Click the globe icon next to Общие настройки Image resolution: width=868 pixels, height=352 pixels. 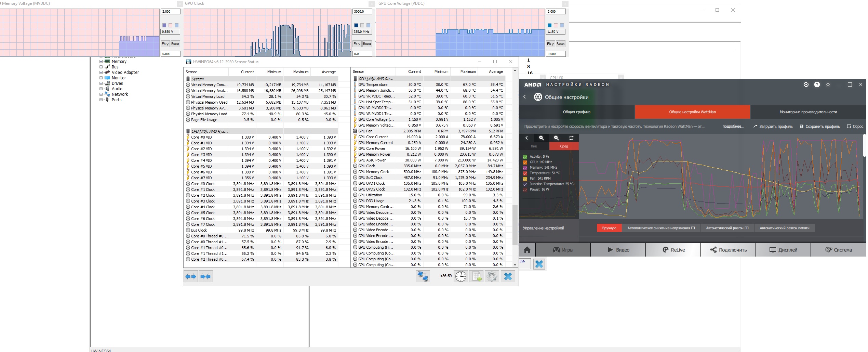pyautogui.click(x=538, y=97)
